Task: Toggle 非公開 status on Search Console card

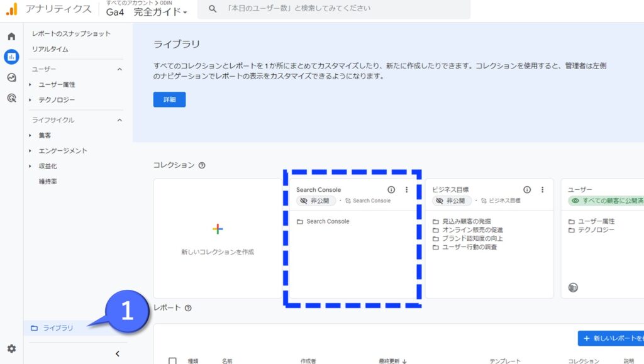Action: [x=316, y=201]
